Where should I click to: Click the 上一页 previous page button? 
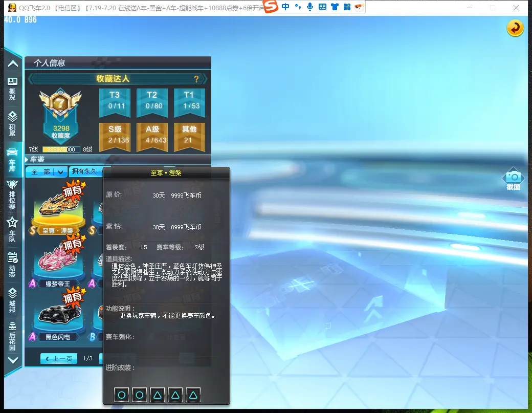(59, 358)
